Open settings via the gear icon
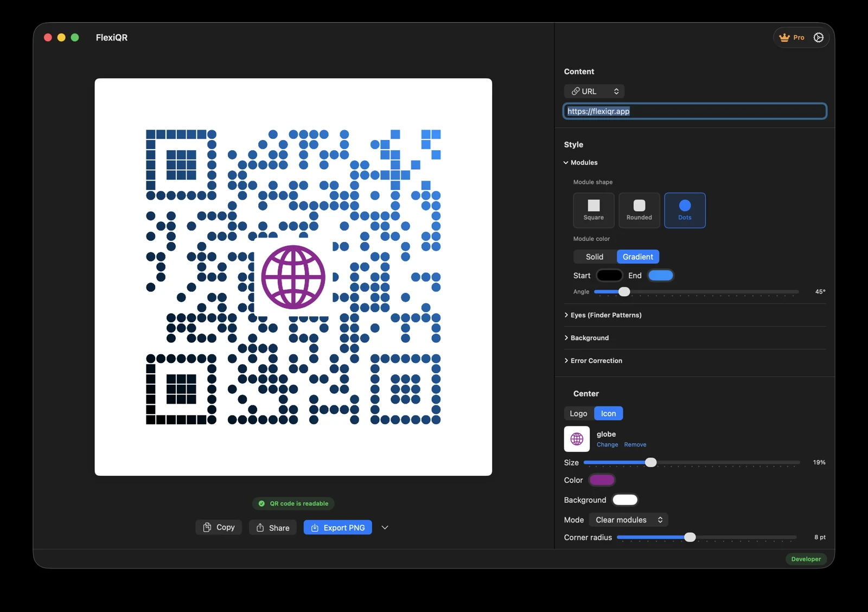This screenshot has height=612, width=868. [819, 37]
